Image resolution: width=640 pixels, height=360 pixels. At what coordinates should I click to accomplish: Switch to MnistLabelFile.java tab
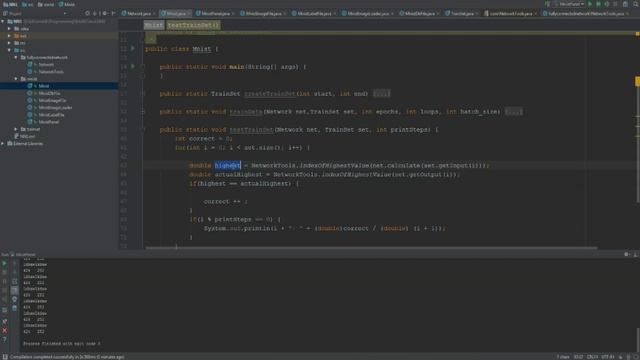click(x=314, y=13)
